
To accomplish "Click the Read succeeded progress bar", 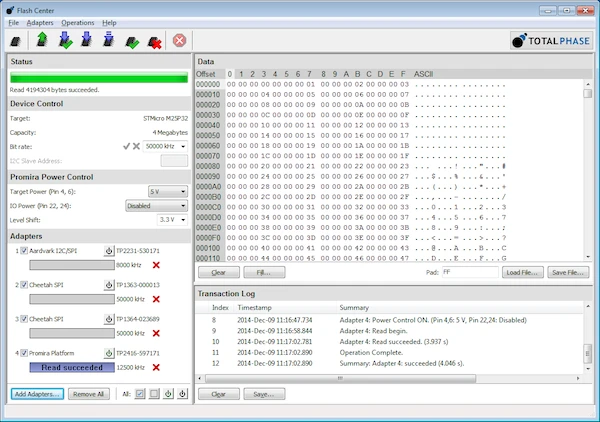I will tap(72, 367).
